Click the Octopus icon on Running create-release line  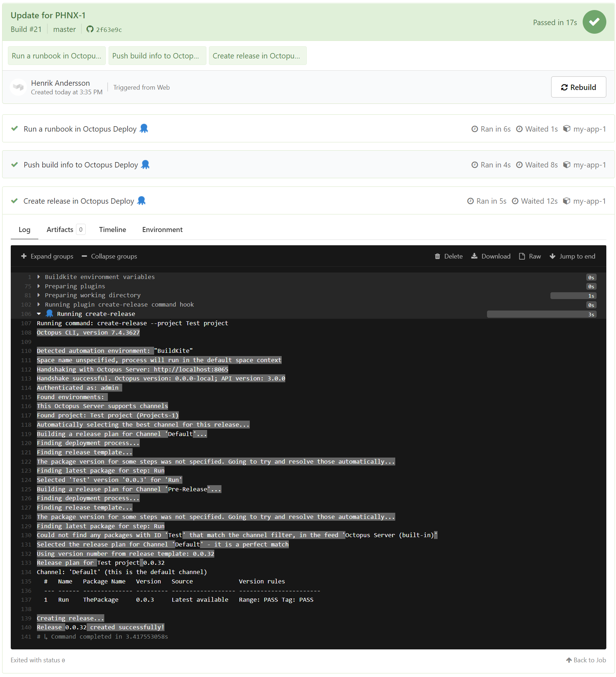[x=49, y=313]
